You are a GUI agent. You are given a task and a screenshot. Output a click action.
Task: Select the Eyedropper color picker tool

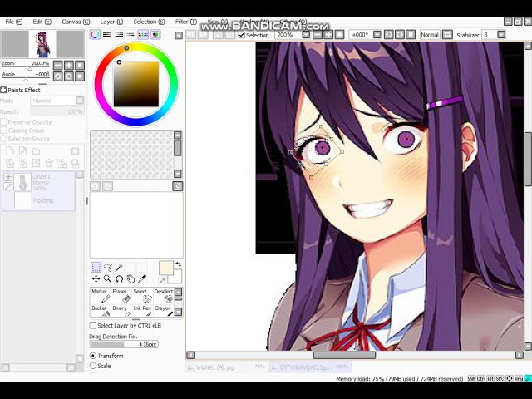pyautogui.click(x=142, y=279)
